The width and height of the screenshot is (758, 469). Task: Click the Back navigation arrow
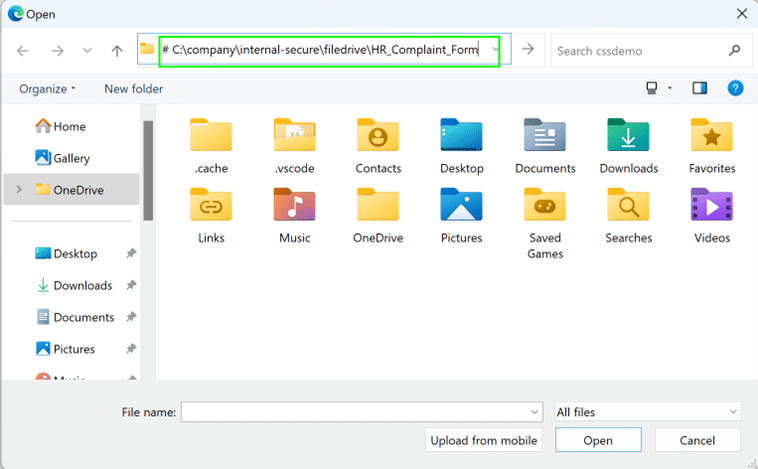pyautogui.click(x=23, y=50)
